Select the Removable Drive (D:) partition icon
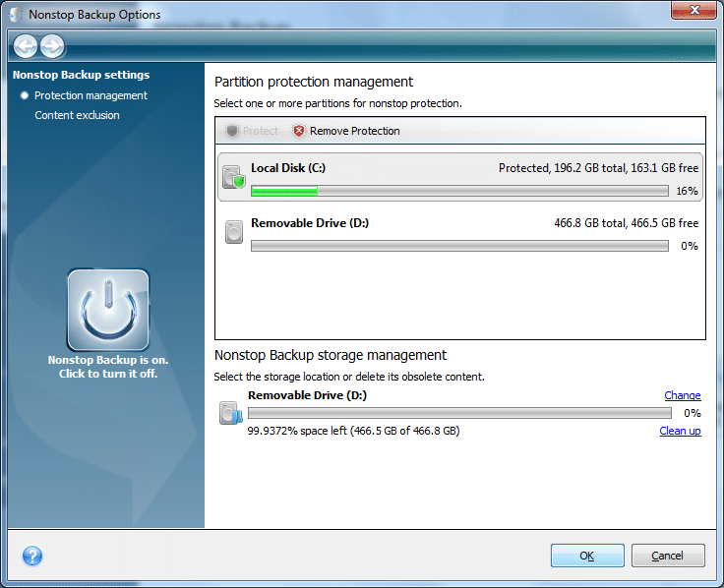The image size is (724, 588). point(234,232)
